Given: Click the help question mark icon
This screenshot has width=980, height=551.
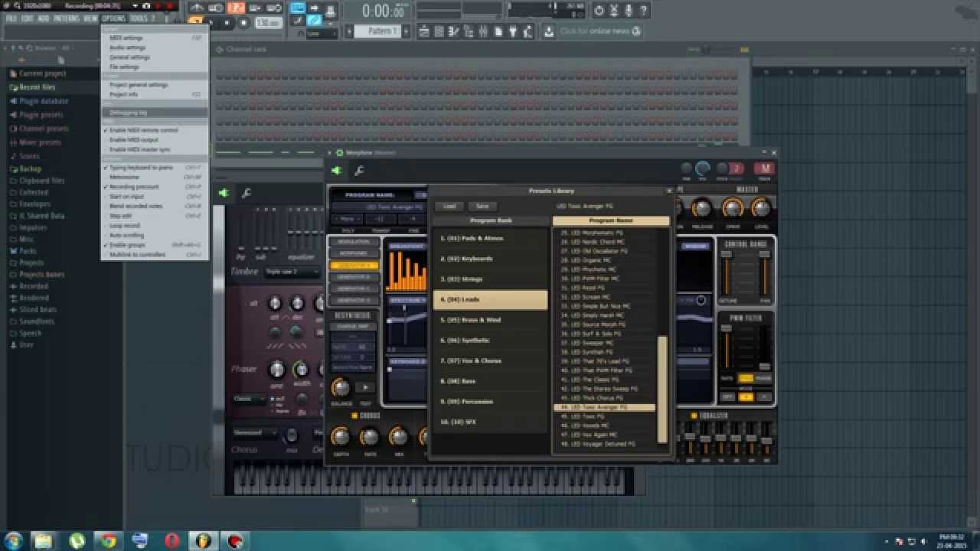Looking at the screenshot, I should [x=644, y=11].
